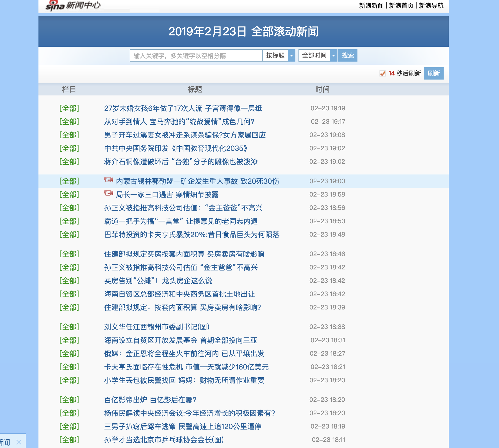Click the Sina 新闻中心 logo
This screenshot has height=448, width=499.
tap(73, 6)
